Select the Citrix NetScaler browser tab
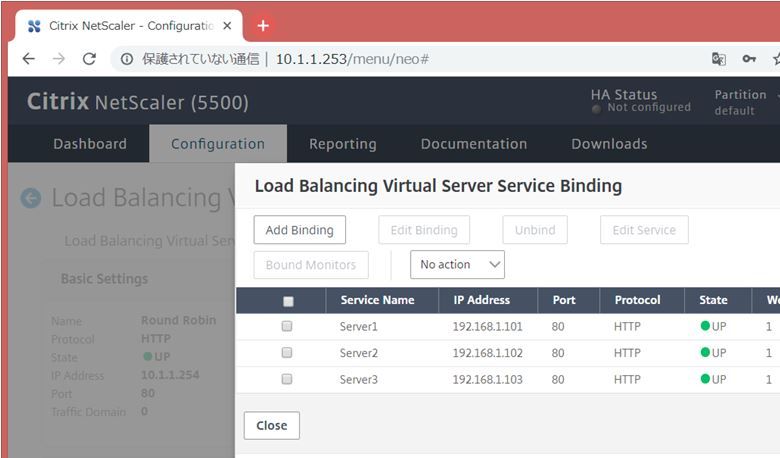780x458 pixels. pos(129,26)
